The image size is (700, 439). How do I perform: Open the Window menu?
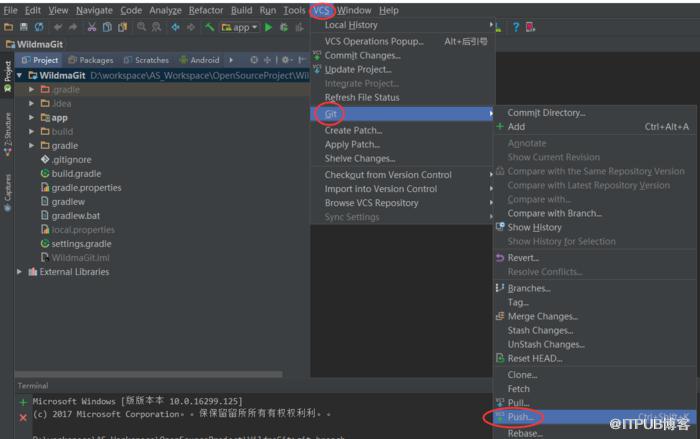pyautogui.click(x=354, y=10)
